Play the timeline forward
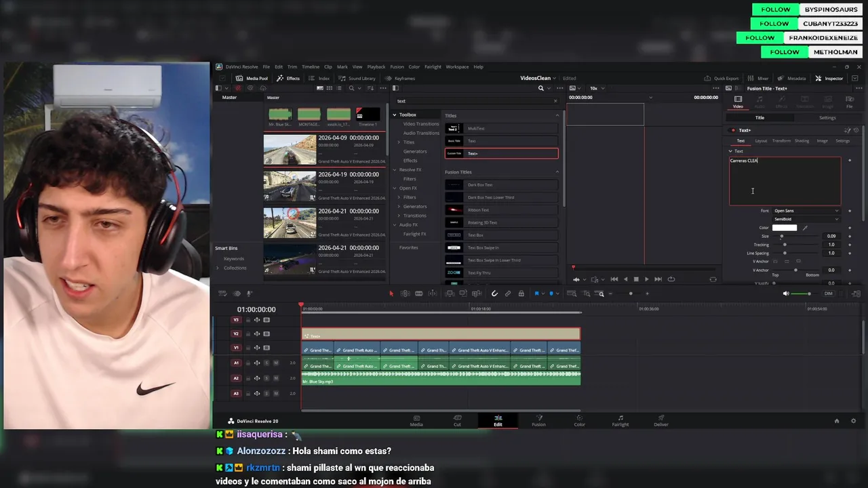 tap(646, 279)
